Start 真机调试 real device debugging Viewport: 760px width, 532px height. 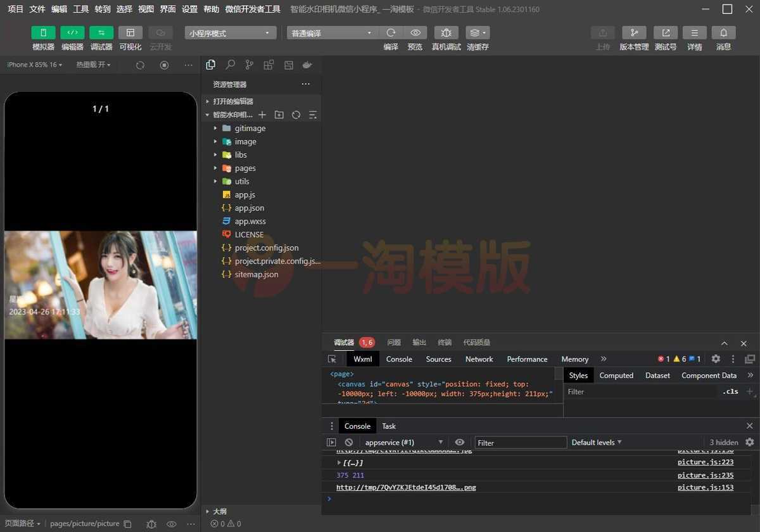point(446,33)
